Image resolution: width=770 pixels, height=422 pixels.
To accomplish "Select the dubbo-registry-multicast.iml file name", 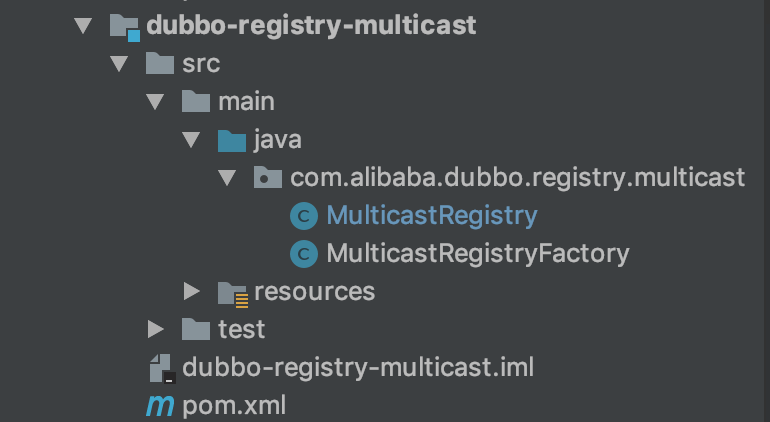I will [358, 368].
